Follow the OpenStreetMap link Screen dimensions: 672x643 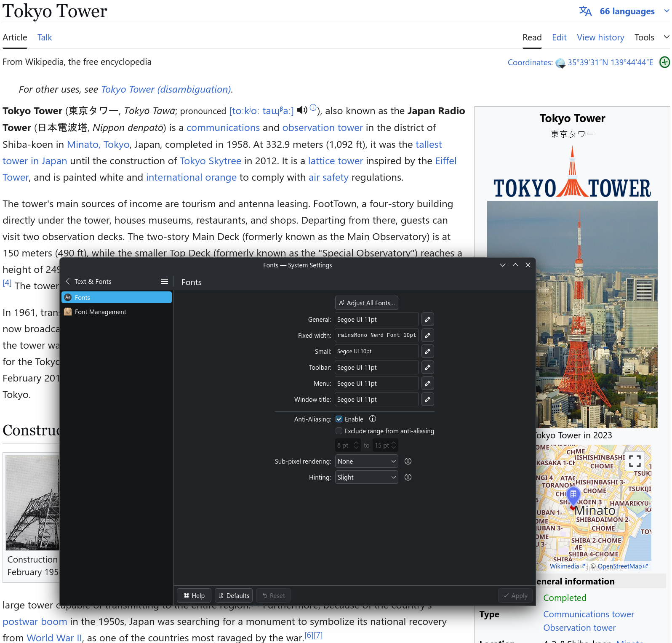tap(623, 566)
